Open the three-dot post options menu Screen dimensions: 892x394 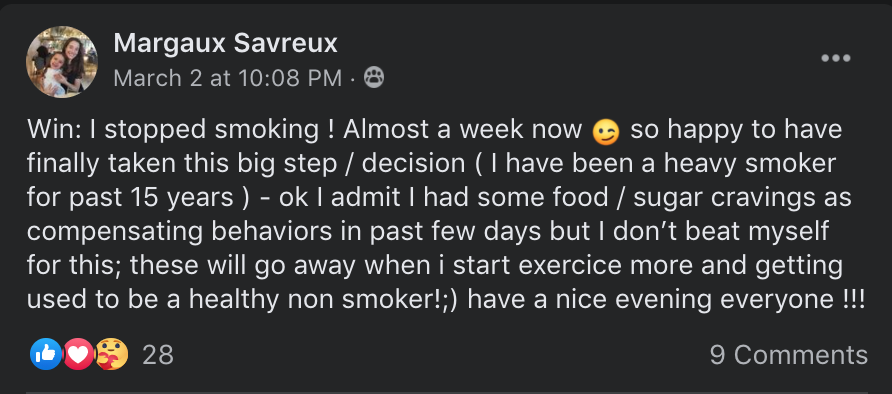pyautogui.click(x=836, y=58)
